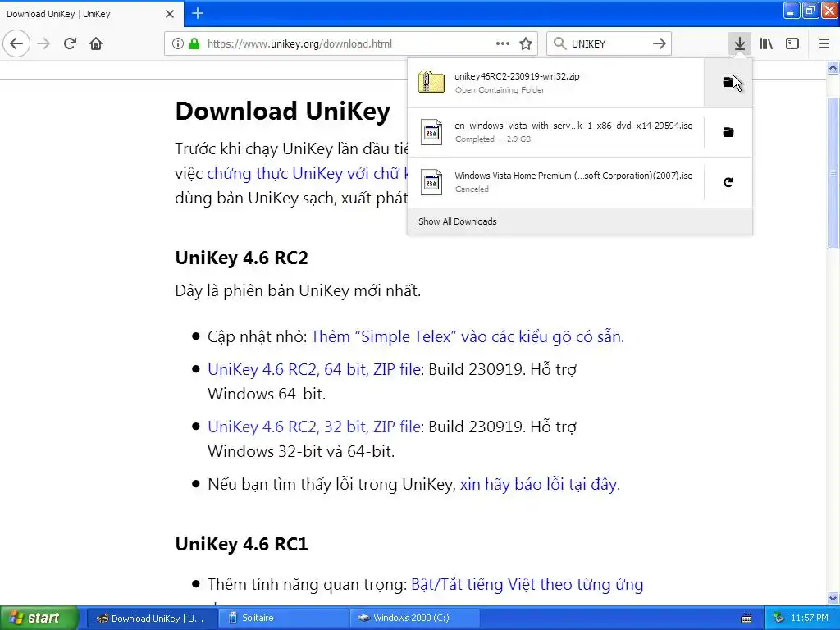The height and width of the screenshot is (630, 840).
Task: Open the Library toolbar button
Action: pyautogui.click(x=766, y=43)
